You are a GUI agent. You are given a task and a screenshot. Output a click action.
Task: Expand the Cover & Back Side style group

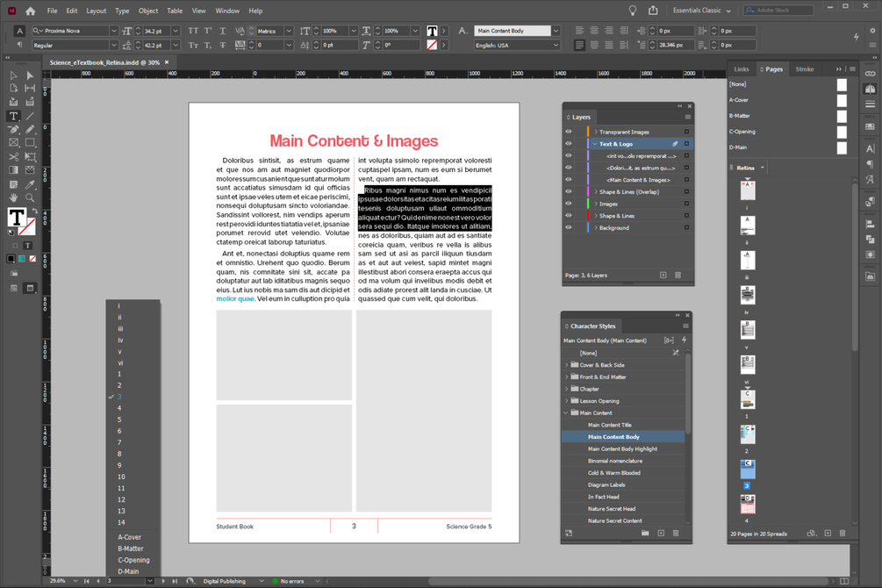pos(566,364)
